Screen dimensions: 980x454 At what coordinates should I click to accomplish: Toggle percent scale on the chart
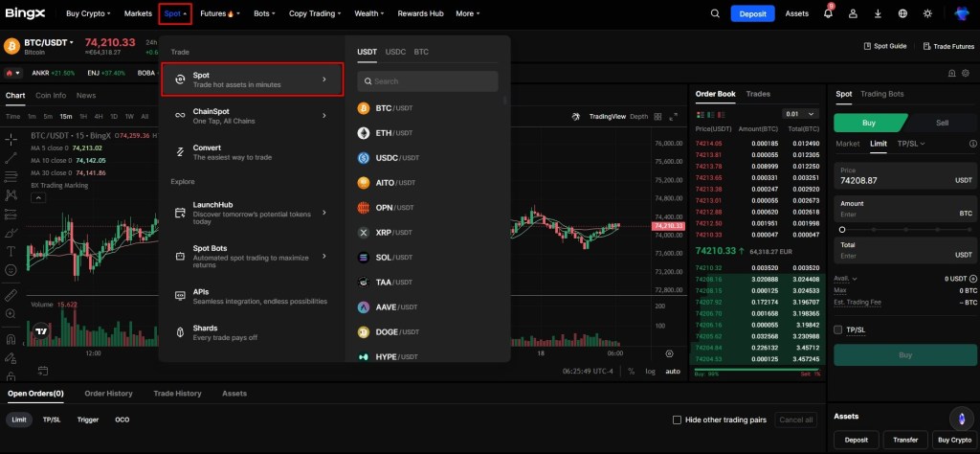tap(632, 371)
